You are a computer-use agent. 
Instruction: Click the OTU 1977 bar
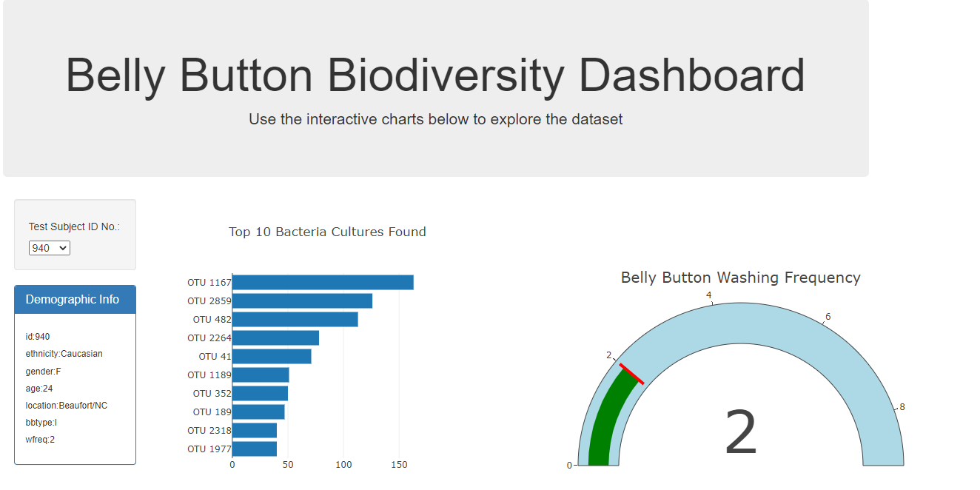pos(254,449)
